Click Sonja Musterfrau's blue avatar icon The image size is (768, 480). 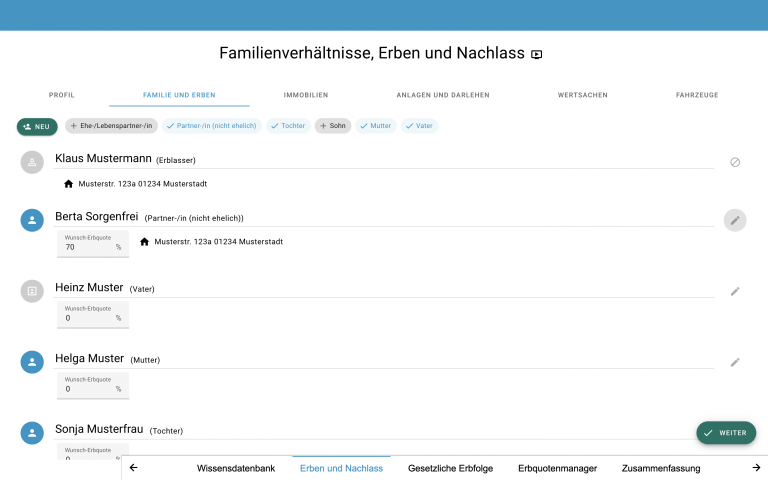(x=32, y=433)
